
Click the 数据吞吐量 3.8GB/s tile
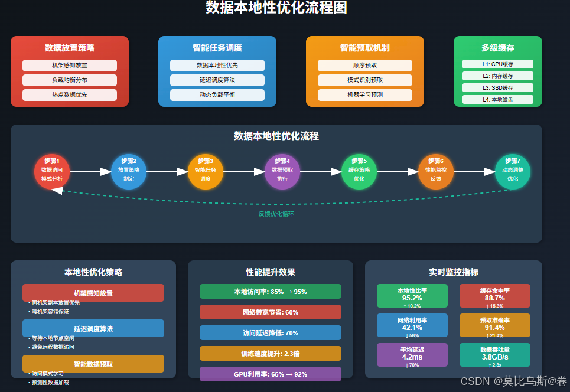tap(495, 355)
